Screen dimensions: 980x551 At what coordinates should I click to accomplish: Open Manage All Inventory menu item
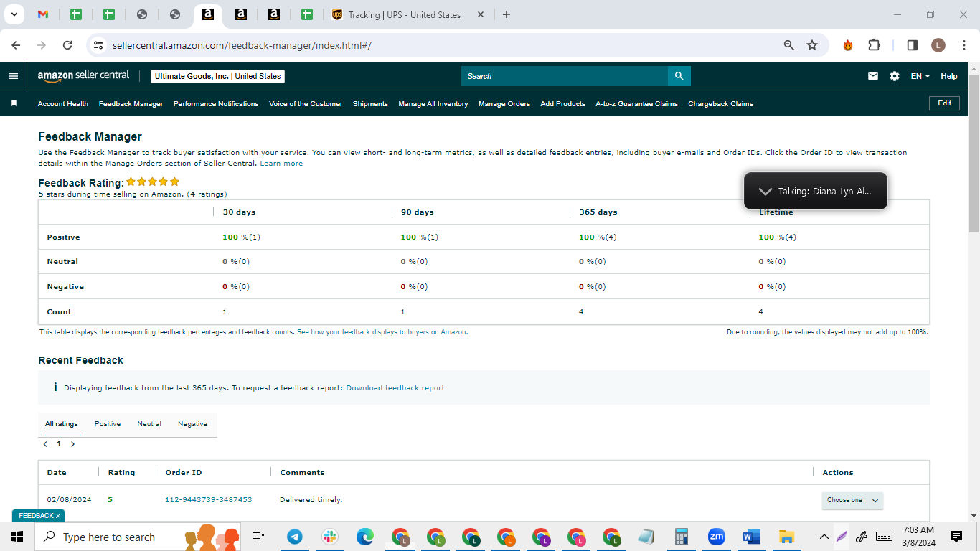(433, 104)
